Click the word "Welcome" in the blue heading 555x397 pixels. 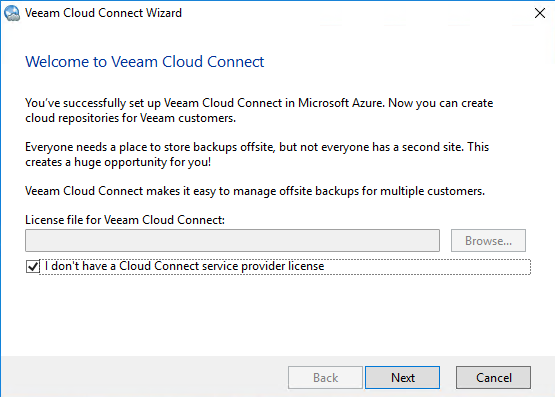[x=57, y=62]
